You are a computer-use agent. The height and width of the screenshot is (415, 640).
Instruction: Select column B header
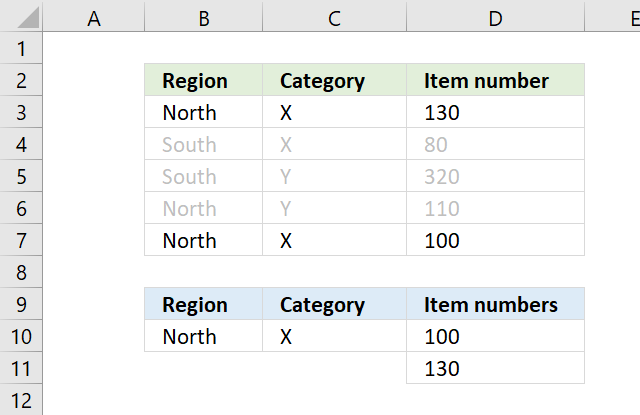pos(204,16)
